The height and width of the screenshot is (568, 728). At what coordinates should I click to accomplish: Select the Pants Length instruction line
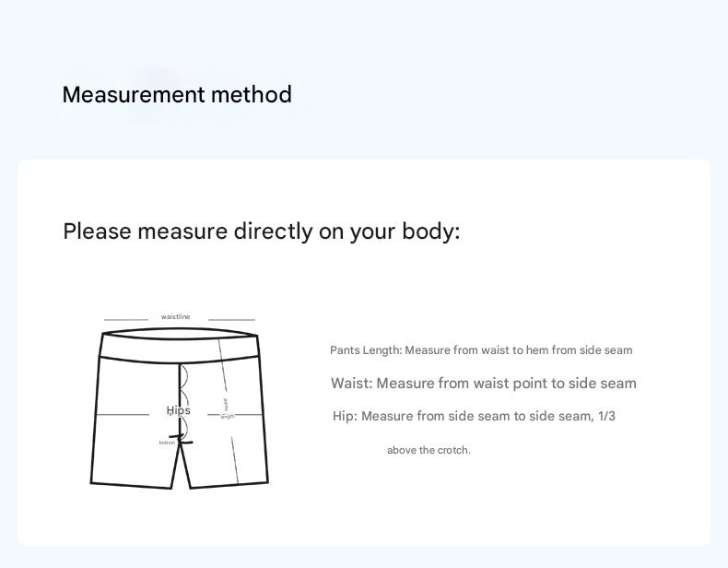[x=481, y=350]
